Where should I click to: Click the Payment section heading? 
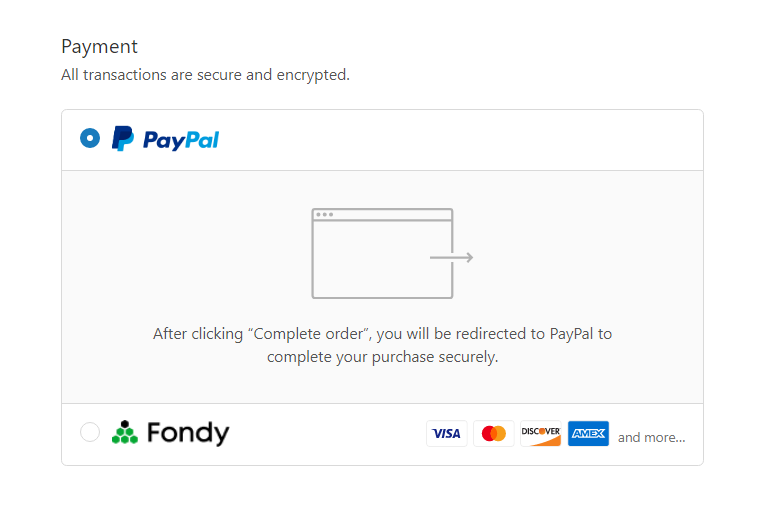point(99,47)
